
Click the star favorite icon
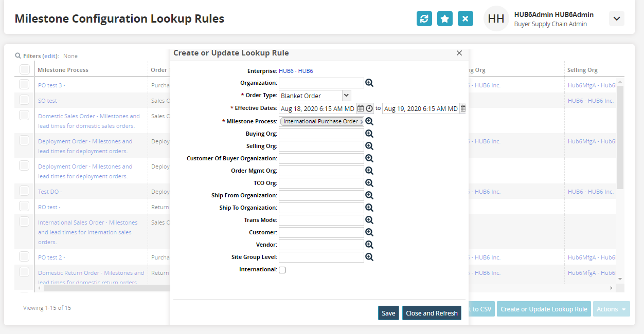445,19
